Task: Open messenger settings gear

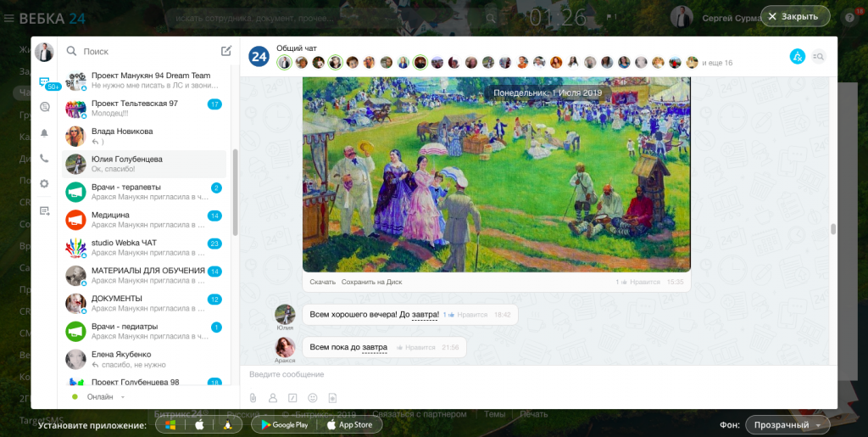Action: tap(44, 183)
